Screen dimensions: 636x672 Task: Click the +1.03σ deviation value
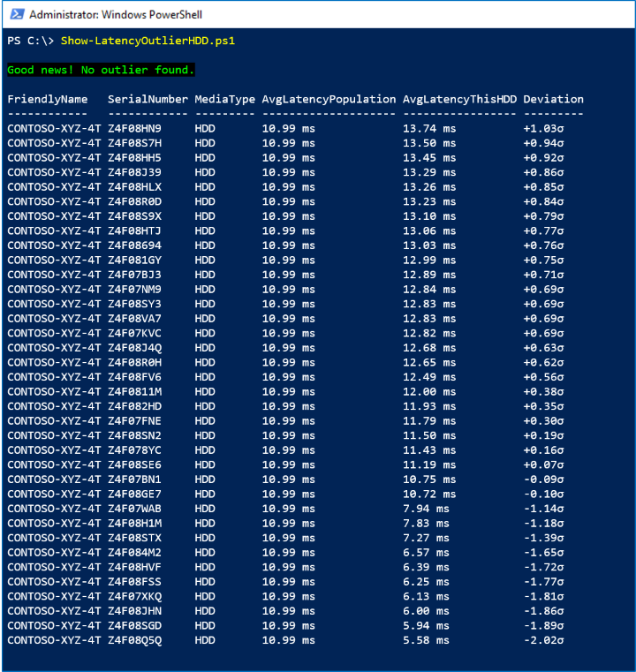point(543,129)
